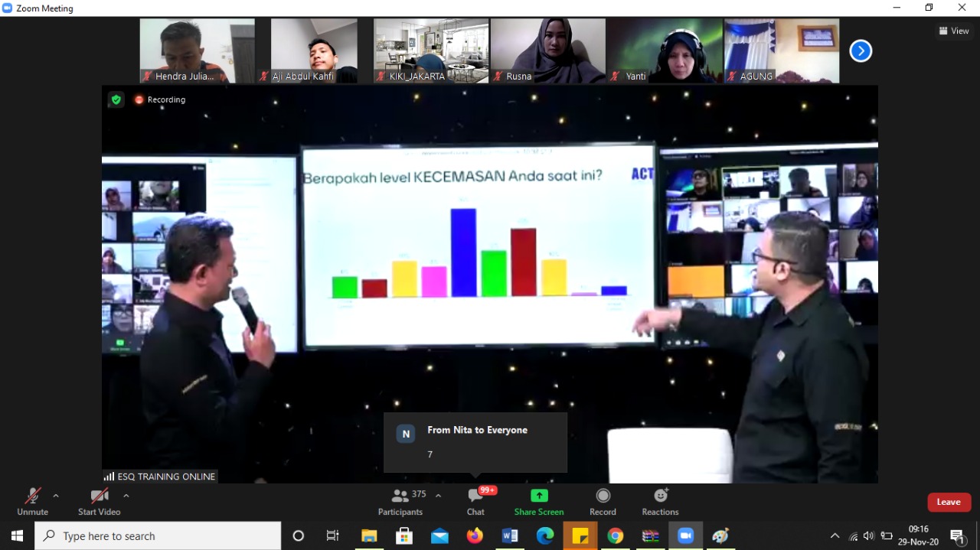Open the Reactions menu
Image resolution: width=980 pixels, height=550 pixels.
[660, 502]
